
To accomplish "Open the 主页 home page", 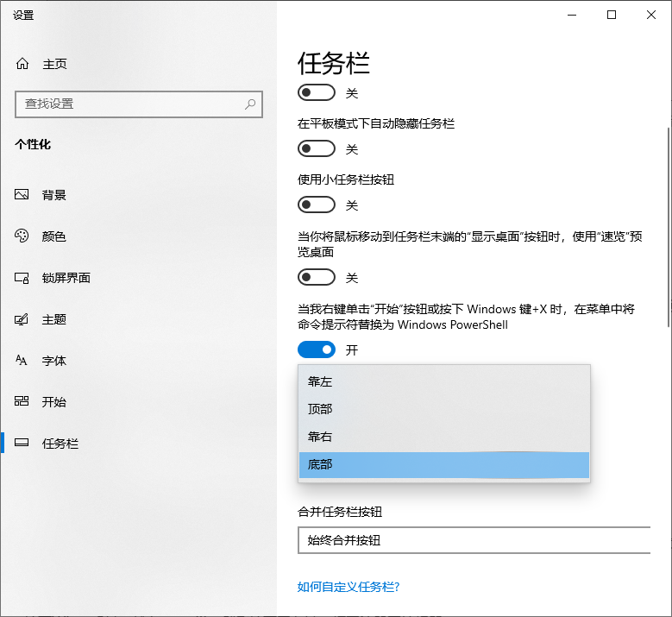I will [x=54, y=65].
